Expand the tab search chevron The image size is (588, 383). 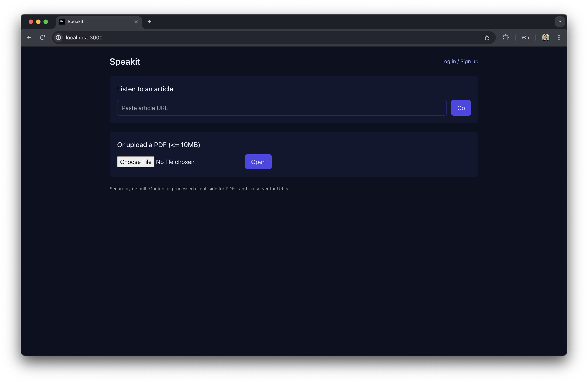coord(560,22)
